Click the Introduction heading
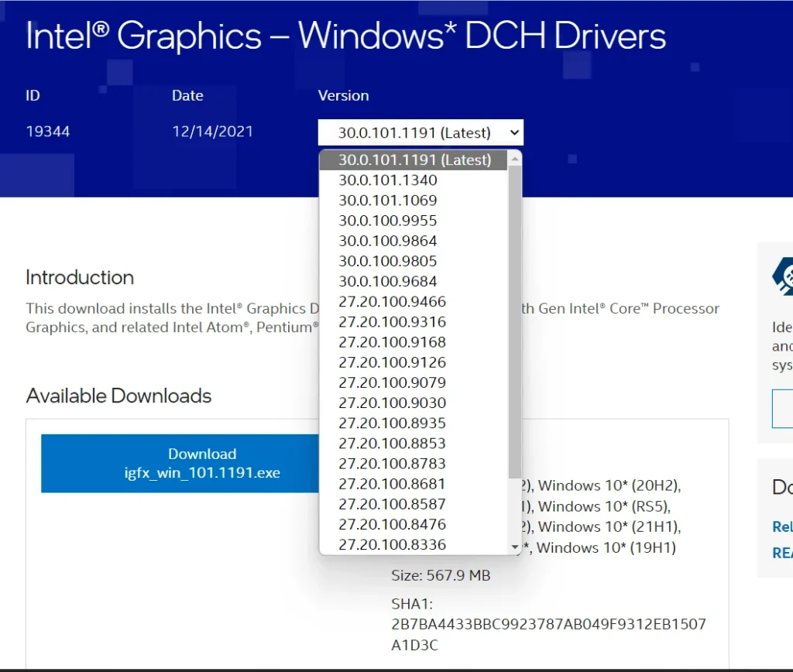Image resolution: width=793 pixels, height=672 pixels. pyautogui.click(x=80, y=278)
